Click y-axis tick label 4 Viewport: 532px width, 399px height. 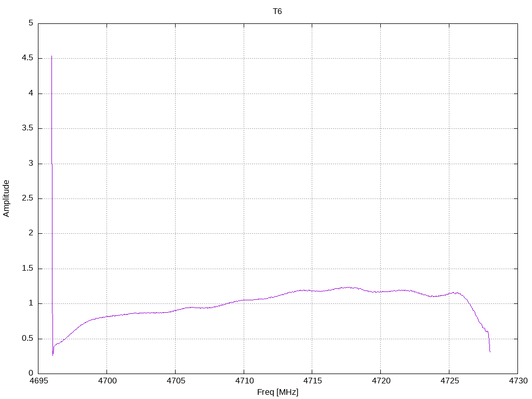pyautogui.click(x=31, y=93)
